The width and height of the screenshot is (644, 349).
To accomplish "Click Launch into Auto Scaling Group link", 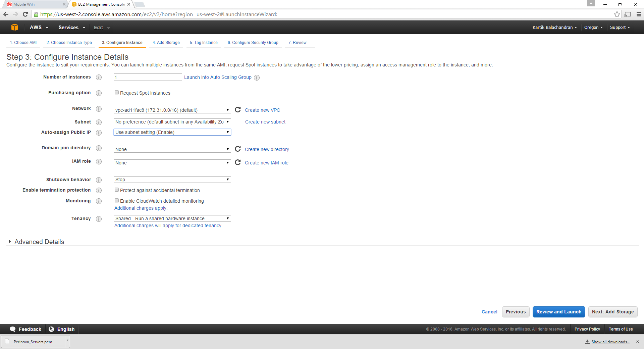I will point(218,77).
